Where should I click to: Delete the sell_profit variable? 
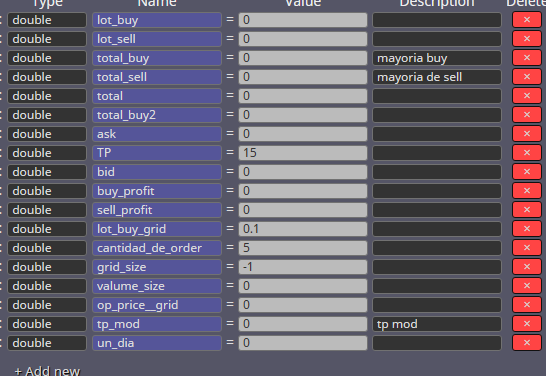click(527, 210)
